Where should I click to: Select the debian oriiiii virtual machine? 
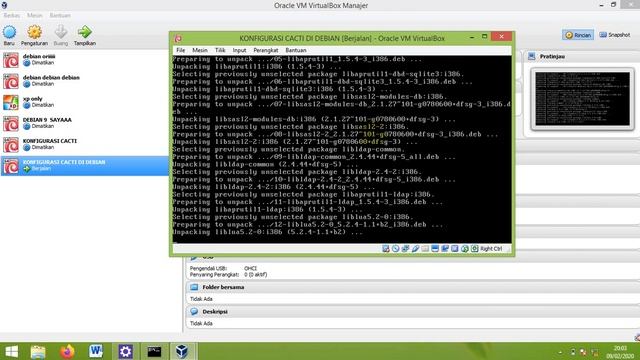pyautogui.click(x=85, y=60)
